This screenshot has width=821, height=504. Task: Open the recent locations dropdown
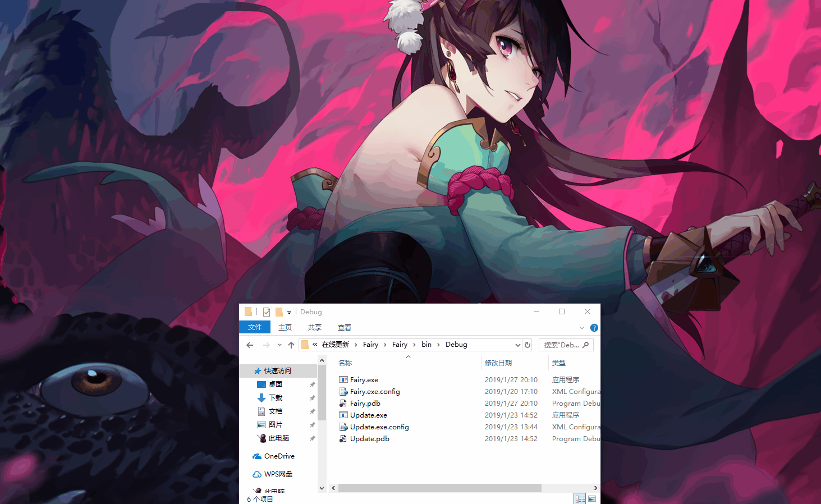coord(279,345)
